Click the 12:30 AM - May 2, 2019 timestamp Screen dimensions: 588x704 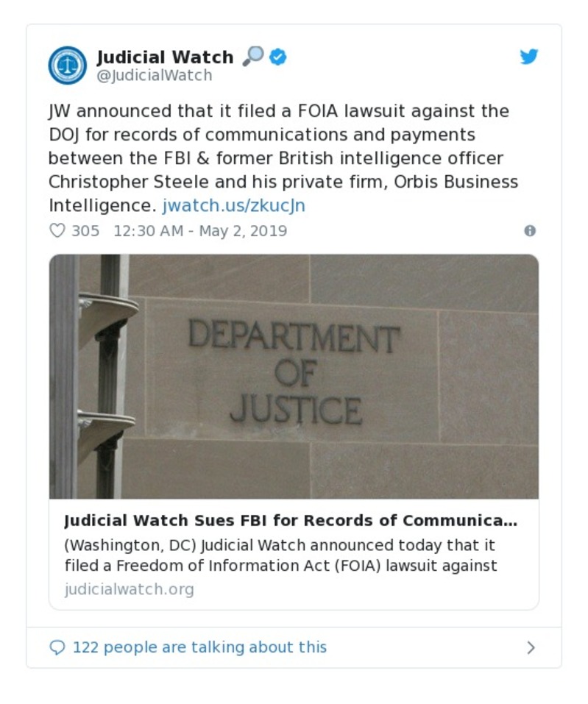[x=200, y=231]
